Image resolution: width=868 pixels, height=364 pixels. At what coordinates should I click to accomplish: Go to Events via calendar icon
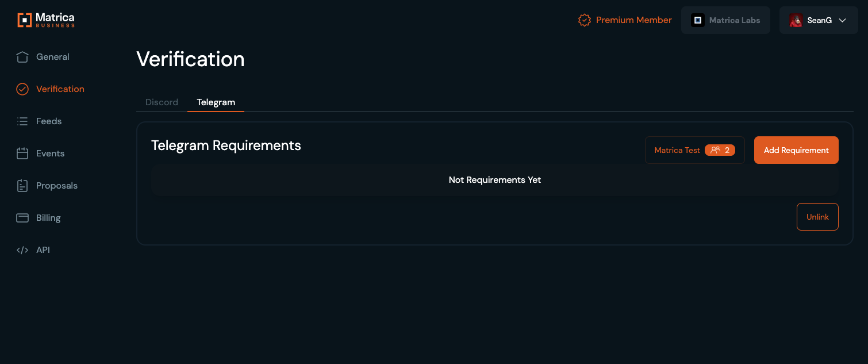coord(22,154)
